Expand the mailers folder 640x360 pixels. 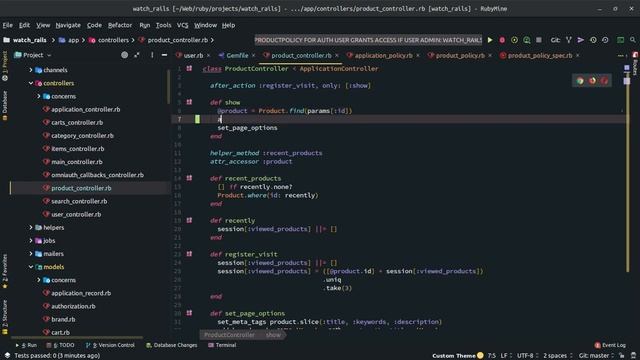coord(31,254)
